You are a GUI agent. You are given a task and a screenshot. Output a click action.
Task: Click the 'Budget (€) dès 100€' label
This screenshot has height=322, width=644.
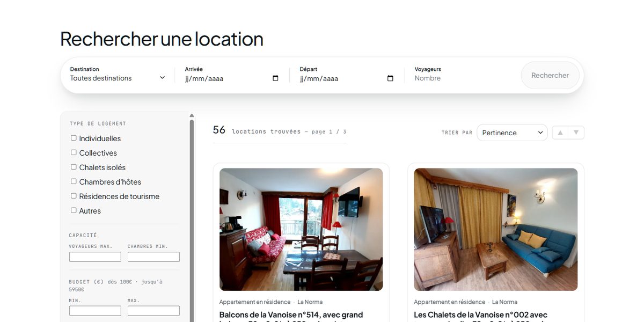coord(115,285)
